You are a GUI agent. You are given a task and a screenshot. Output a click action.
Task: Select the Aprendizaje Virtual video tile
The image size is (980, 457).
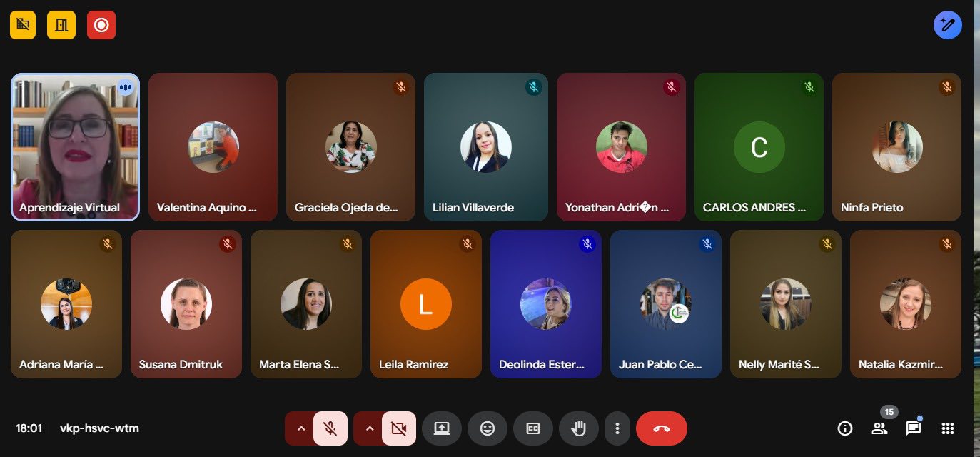[x=75, y=146]
